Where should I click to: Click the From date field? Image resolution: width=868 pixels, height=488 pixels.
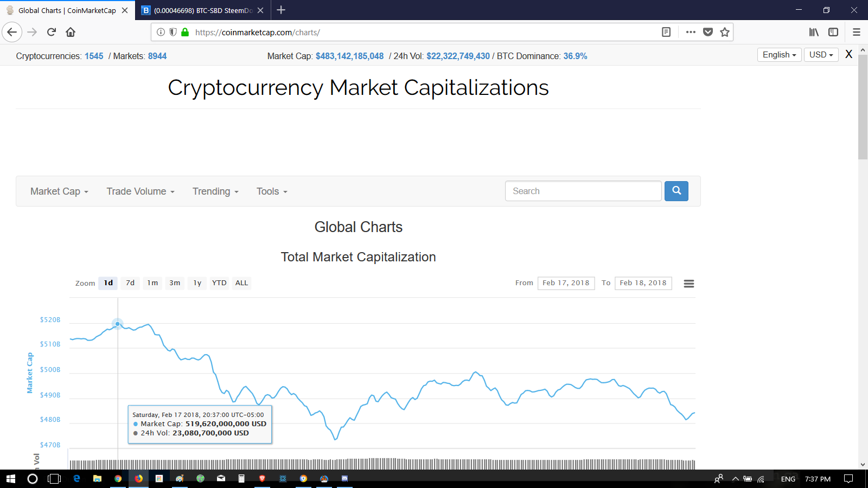(x=566, y=283)
